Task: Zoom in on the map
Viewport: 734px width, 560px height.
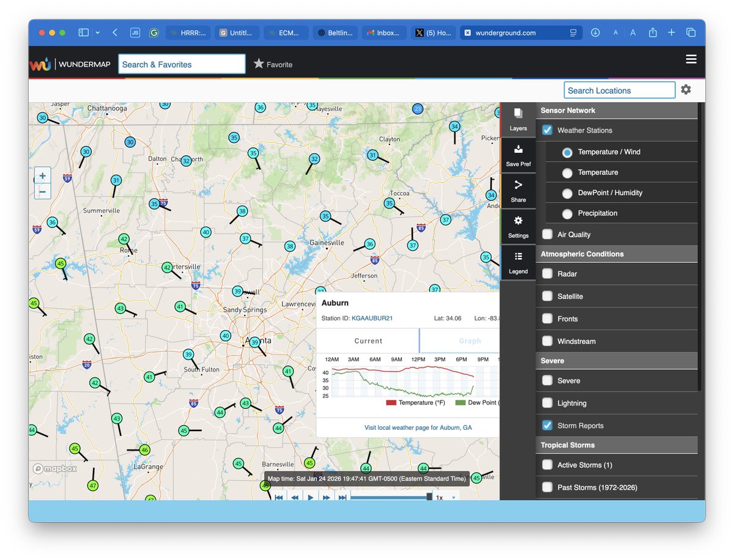Action: pyautogui.click(x=42, y=176)
